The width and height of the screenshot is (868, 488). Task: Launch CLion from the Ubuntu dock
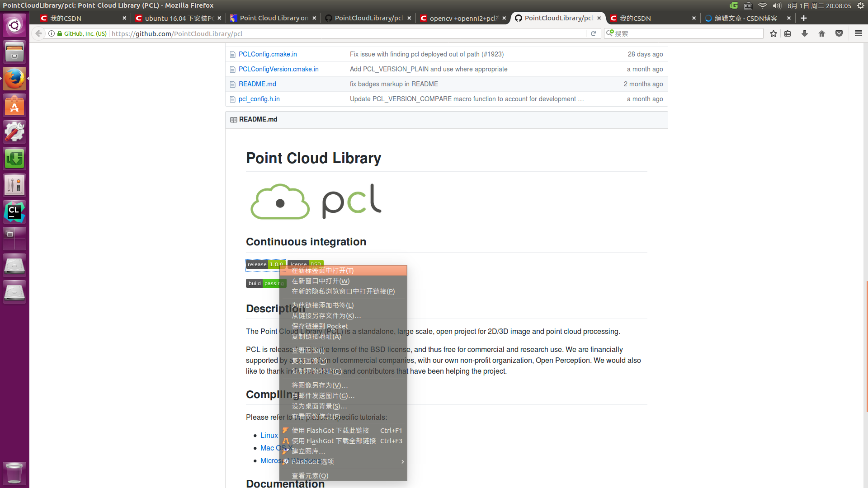click(14, 211)
